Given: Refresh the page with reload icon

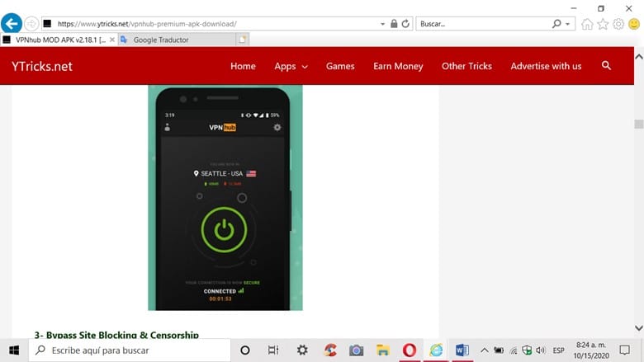Looking at the screenshot, I should coord(405,24).
